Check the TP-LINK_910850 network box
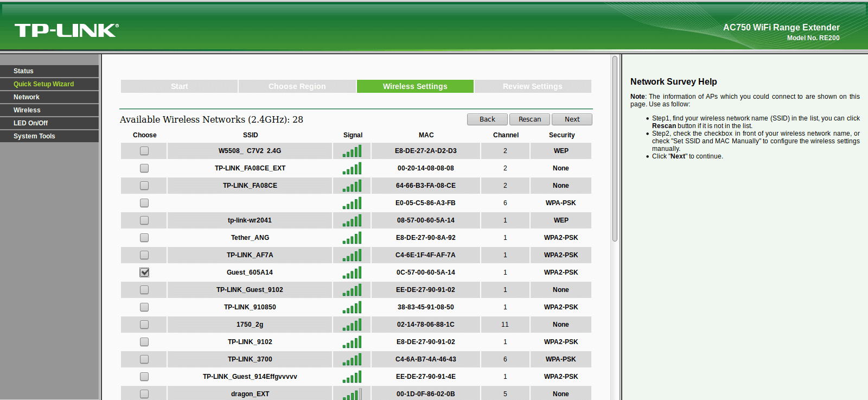This screenshot has width=868, height=400. (144, 307)
